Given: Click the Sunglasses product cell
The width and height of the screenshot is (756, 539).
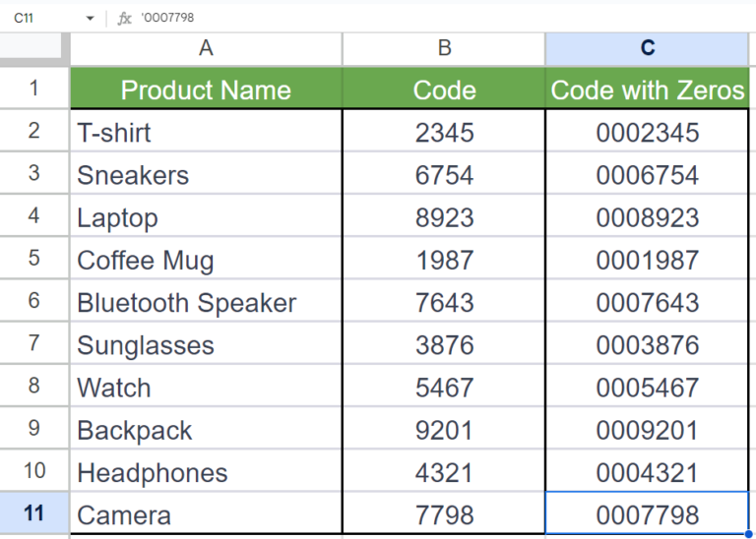Looking at the screenshot, I should pos(206,345).
